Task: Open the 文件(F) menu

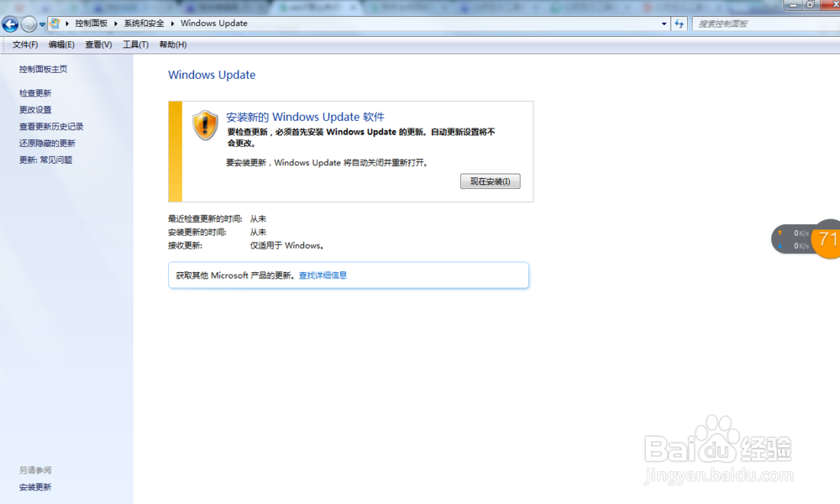Action: (x=25, y=45)
